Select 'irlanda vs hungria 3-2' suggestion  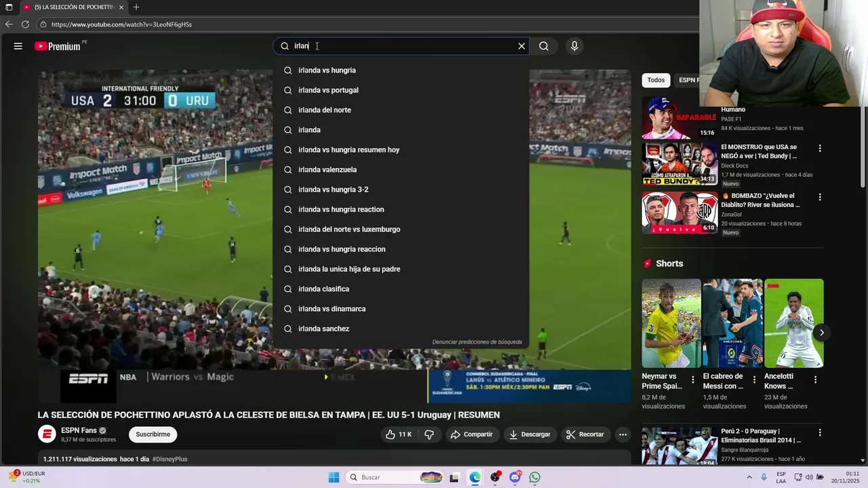click(x=401, y=189)
